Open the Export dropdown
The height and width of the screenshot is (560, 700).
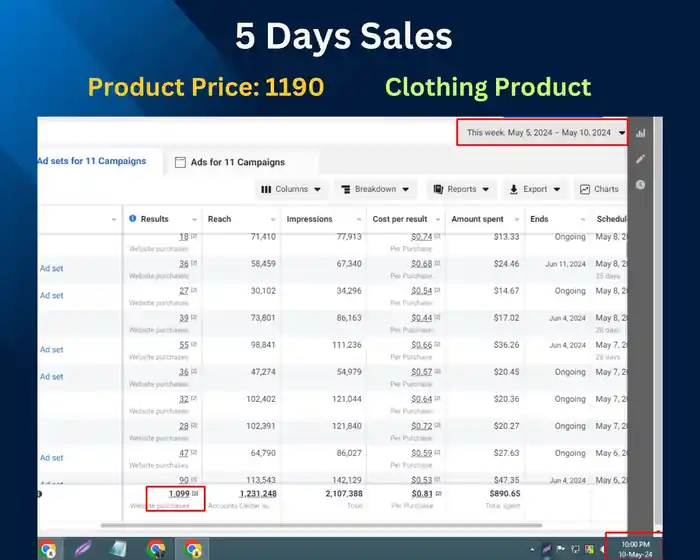[x=535, y=189]
